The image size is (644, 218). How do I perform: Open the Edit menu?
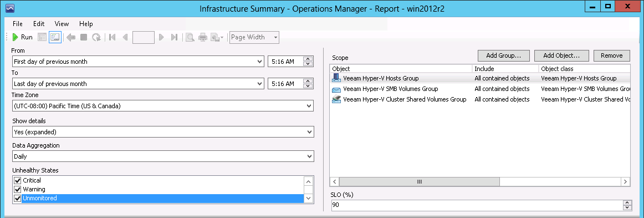(x=39, y=24)
